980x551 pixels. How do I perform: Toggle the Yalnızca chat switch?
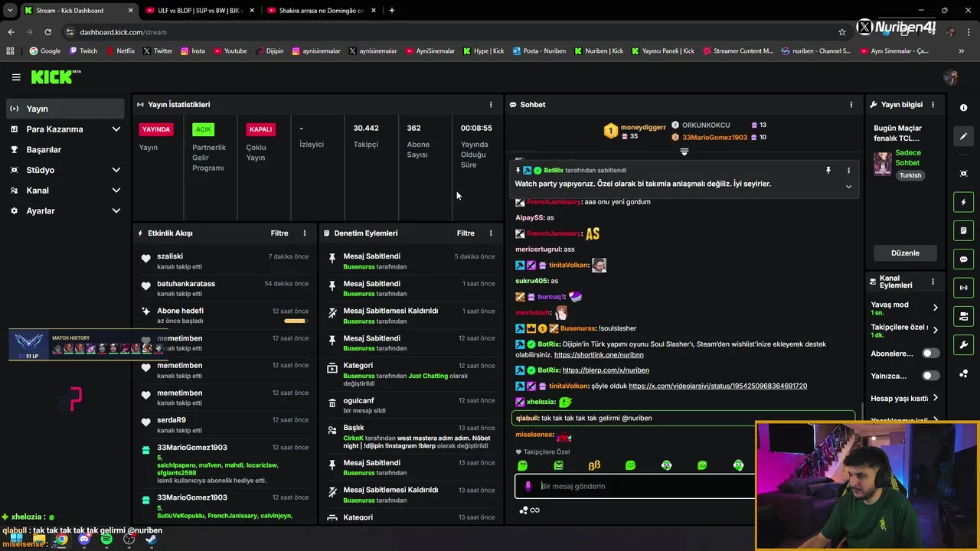pyautogui.click(x=930, y=376)
